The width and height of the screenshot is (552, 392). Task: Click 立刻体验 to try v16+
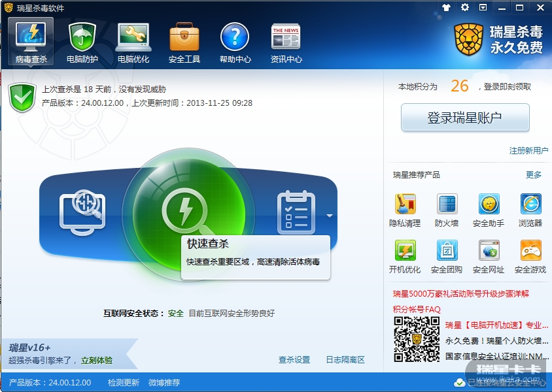coord(97,361)
